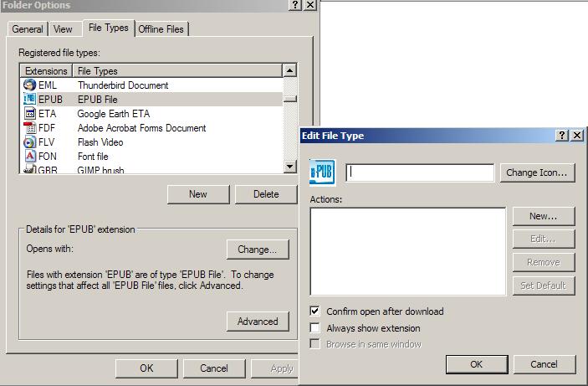Enable Always show extension checkbox
This screenshot has width=588, height=386.
click(x=315, y=328)
